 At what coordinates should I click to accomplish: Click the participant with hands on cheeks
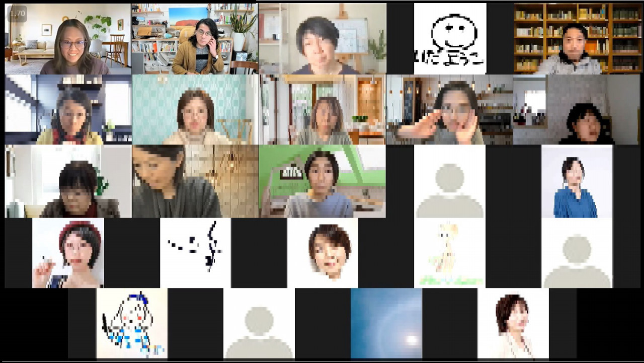coord(449,110)
